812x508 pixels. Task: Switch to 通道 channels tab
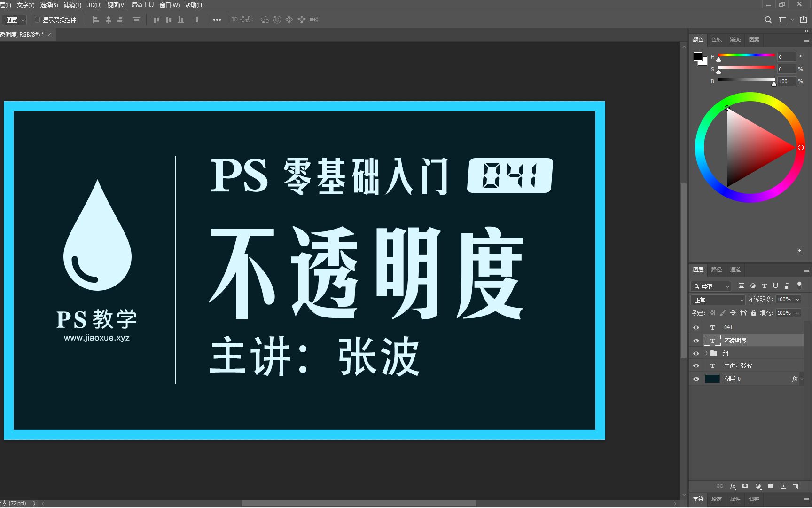[x=735, y=270]
